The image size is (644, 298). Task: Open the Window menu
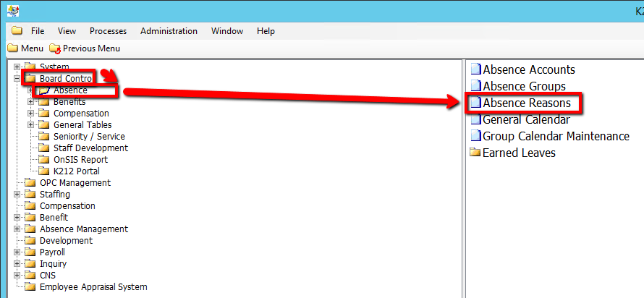[226, 31]
